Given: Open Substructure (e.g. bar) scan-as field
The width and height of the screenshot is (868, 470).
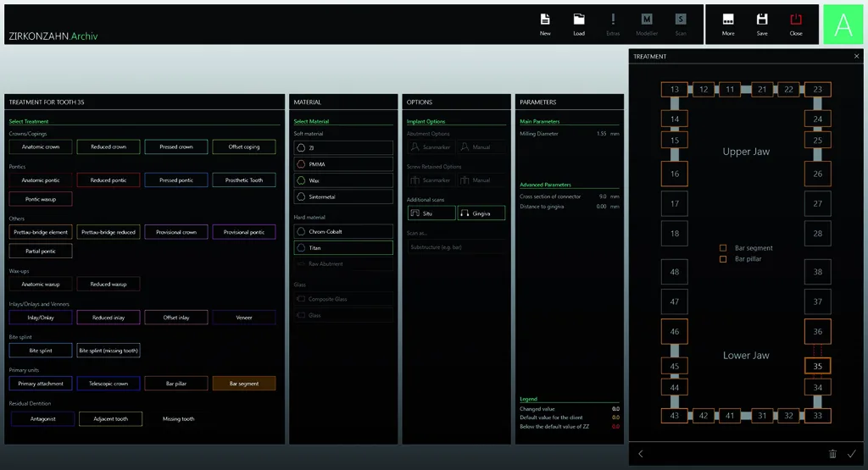Looking at the screenshot, I should coord(456,247).
